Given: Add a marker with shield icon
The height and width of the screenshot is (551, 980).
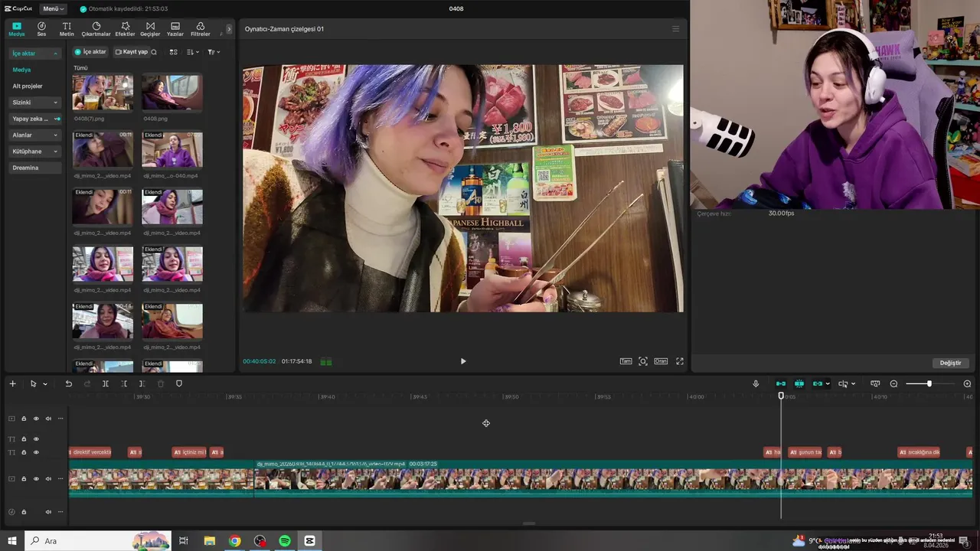Looking at the screenshot, I should [179, 383].
